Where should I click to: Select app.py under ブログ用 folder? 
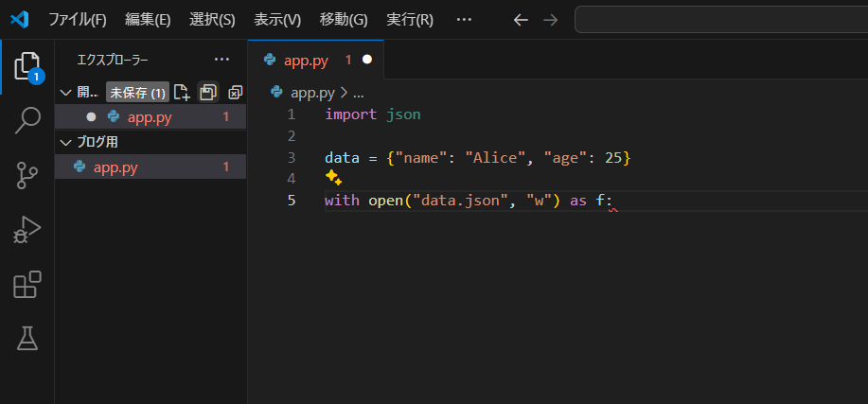(151, 167)
